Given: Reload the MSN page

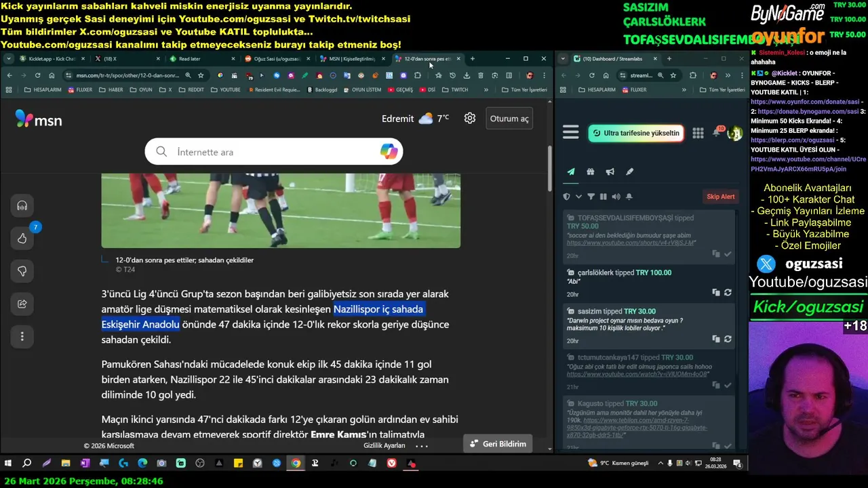Looking at the screenshot, I should (37, 75).
